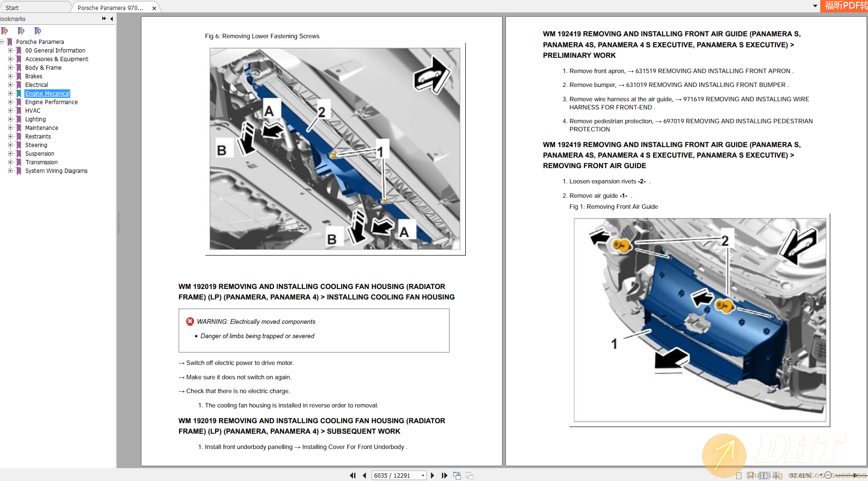The height and width of the screenshot is (481, 868).
Task: Open the tab list dropdown arrow at top right
Action: point(815,6)
